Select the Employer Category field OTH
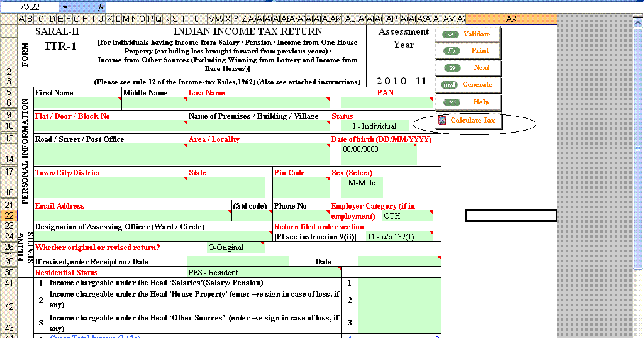This screenshot has width=644, height=338. tap(407, 215)
